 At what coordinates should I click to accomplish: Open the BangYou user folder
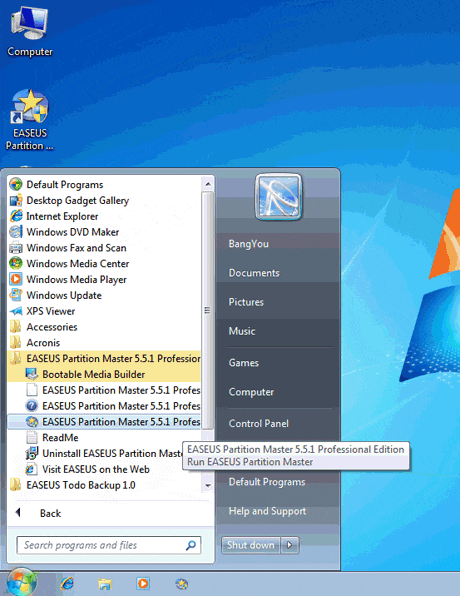point(249,244)
